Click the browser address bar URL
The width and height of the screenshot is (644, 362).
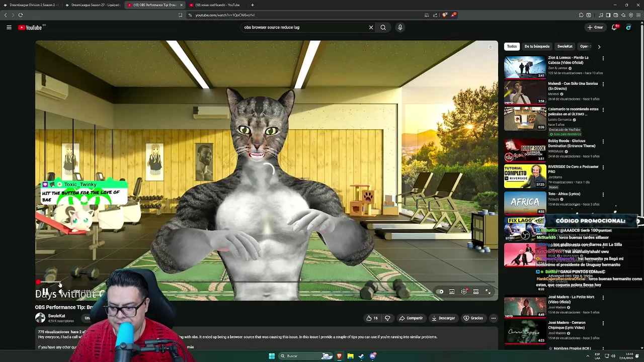pyautogui.click(x=224, y=15)
